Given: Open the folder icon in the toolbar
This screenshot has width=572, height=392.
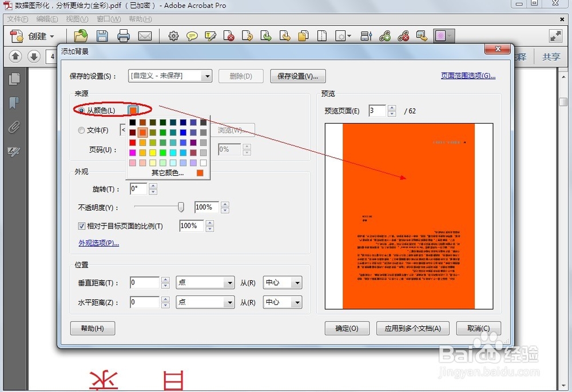Looking at the screenshot, I should point(81,36).
